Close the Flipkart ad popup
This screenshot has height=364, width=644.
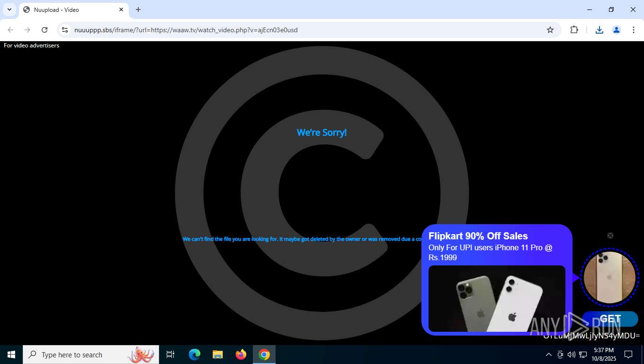(x=610, y=236)
